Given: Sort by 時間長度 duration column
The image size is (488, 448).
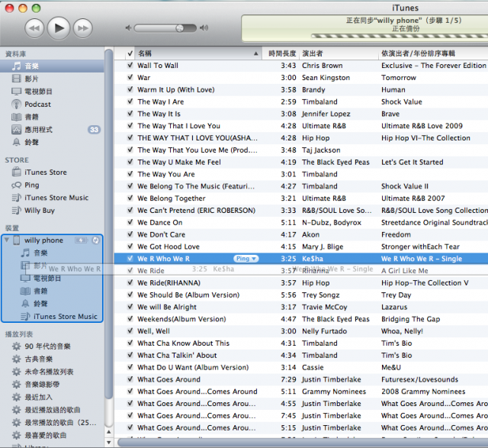Looking at the screenshot, I should (281, 53).
